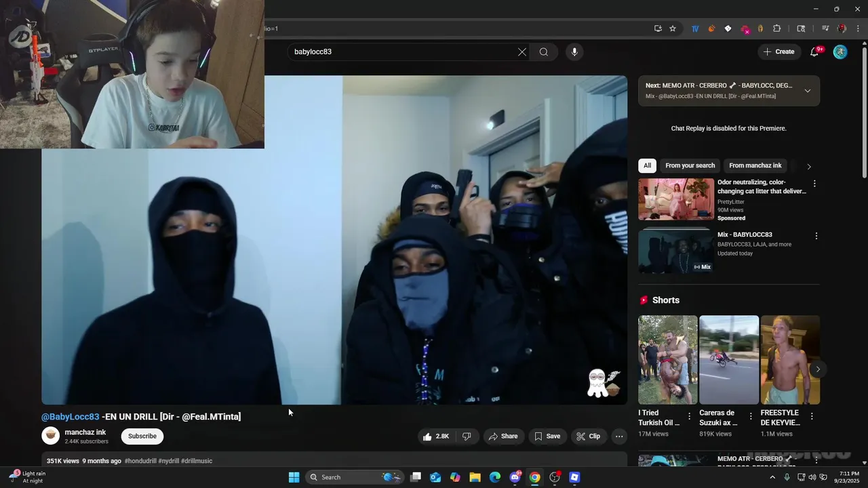Open Outlook from taskbar
868x488 pixels.
(x=435, y=477)
